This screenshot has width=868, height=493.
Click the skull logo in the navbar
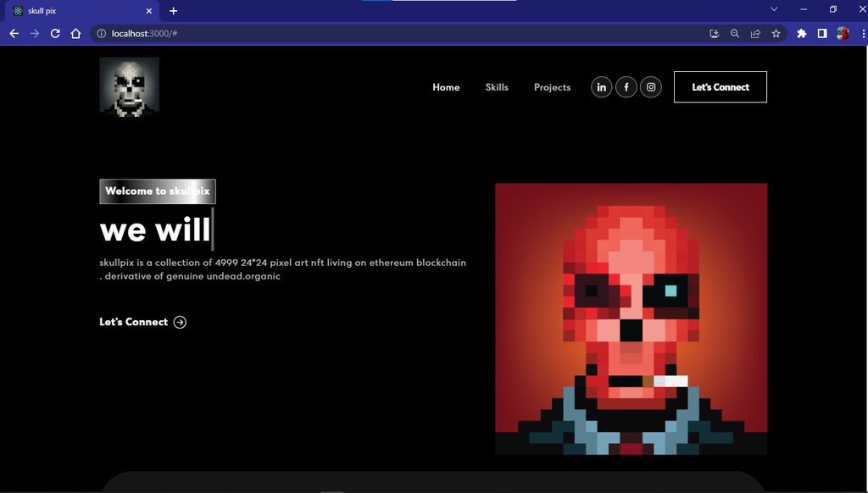130,87
